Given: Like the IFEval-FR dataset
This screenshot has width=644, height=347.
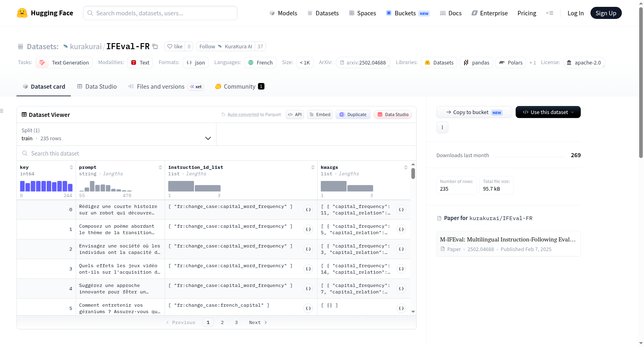Looking at the screenshot, I should coord(175,46).
